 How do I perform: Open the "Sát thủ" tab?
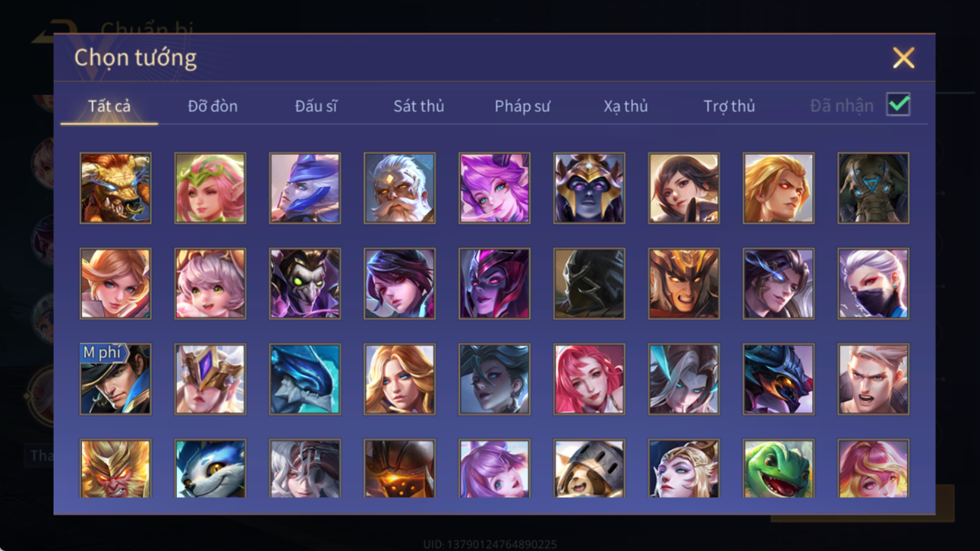click(418, 106)
